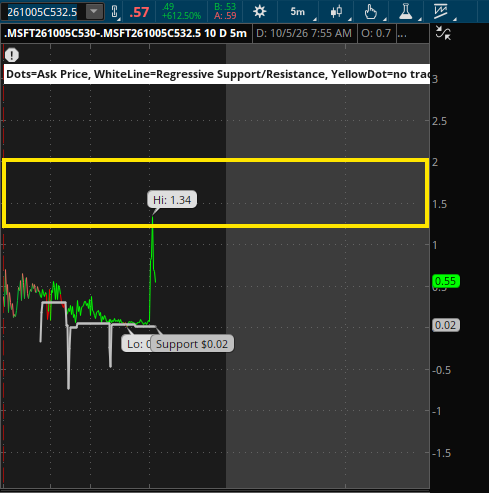Click the bid price B: .53
Viewport: 489px width, 493px height.
click(x=225, y=7)
